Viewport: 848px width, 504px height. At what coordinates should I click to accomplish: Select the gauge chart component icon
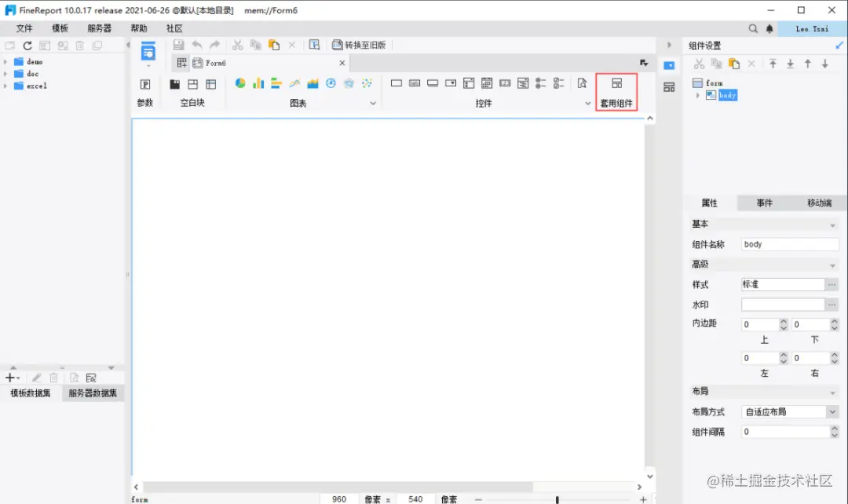pyautogui.click(x=331, y=82)
